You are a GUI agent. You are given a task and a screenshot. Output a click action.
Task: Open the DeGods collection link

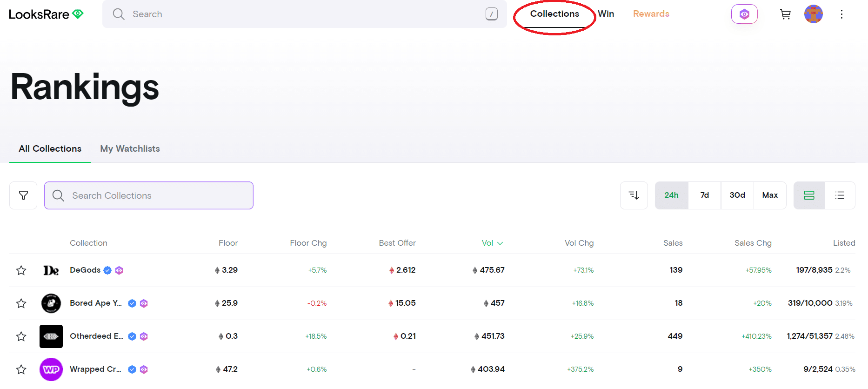(85, 270)
